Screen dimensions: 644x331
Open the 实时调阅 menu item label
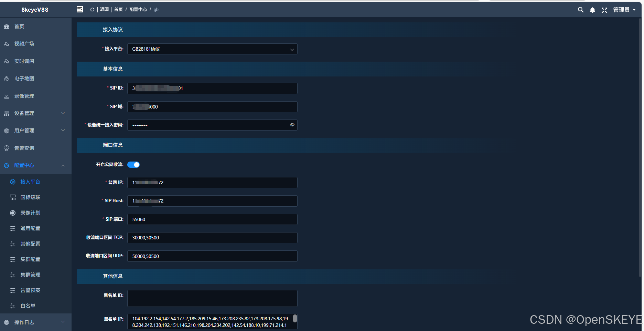pos(24,61)
